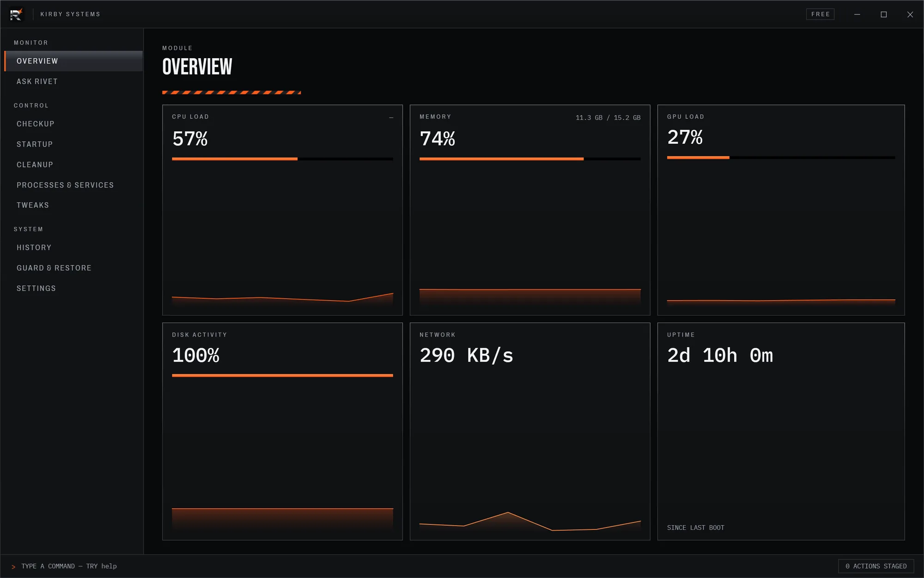Open the History page
This screenshot has height=578, width=924.
point(73,248)
